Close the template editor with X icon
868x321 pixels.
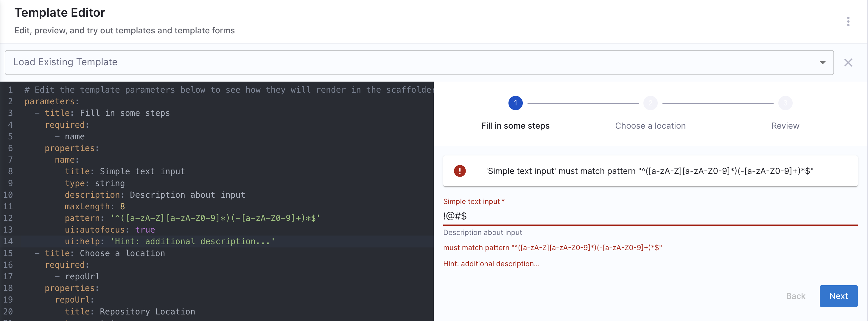click(x=848, y=63)
